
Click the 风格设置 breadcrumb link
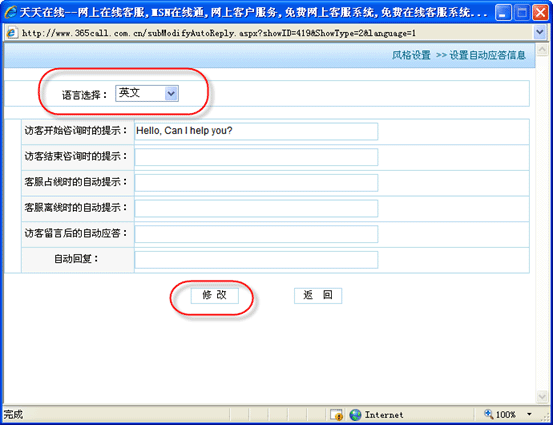(411, 55)
